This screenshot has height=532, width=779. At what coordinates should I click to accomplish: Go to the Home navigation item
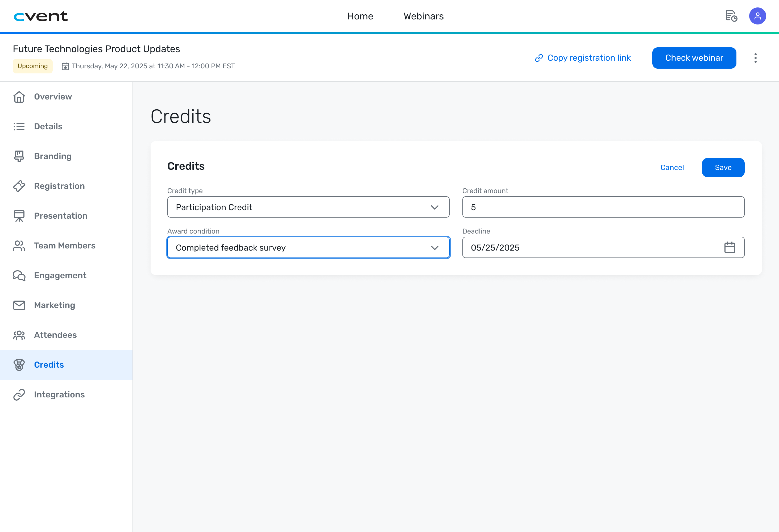360,16
